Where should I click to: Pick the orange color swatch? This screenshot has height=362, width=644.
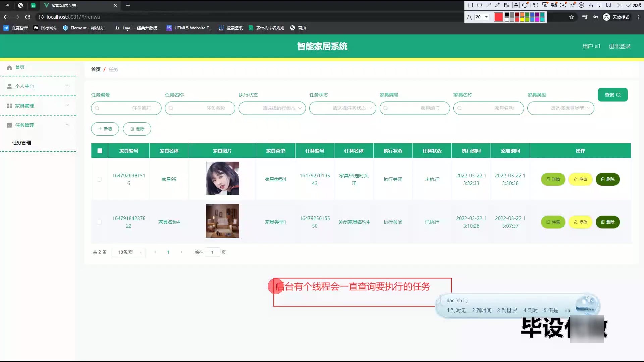pos(522,15)
